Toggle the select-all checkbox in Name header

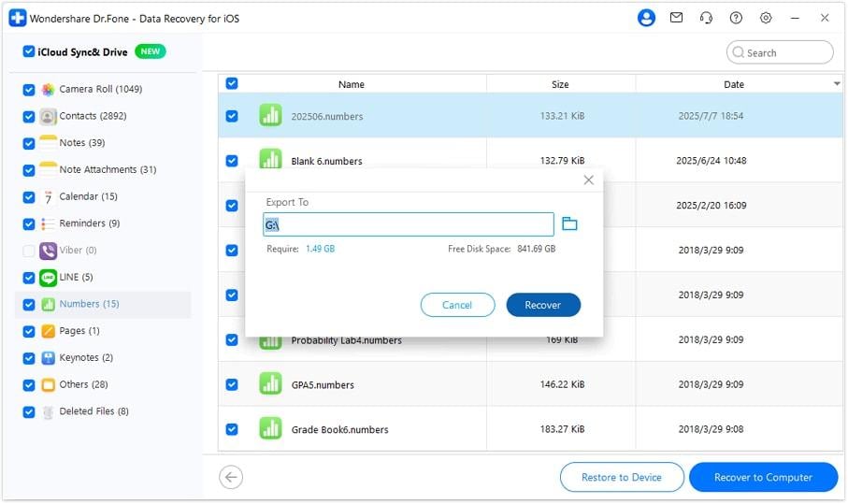click(232, 83)
